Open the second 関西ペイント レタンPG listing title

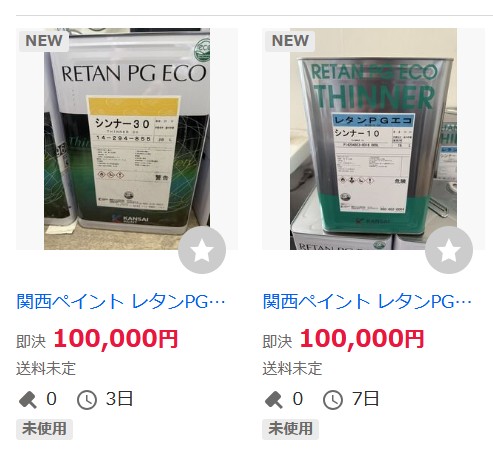(x=367, y=302)
